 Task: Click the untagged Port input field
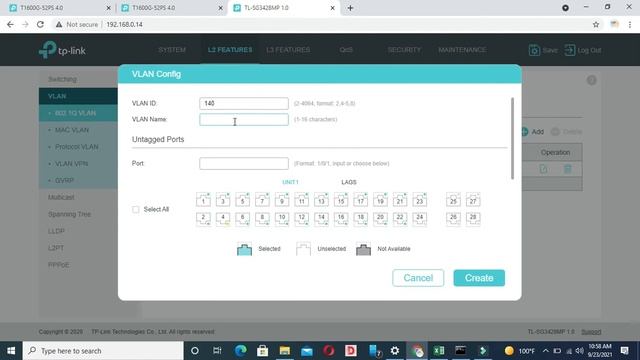point(244,163)
